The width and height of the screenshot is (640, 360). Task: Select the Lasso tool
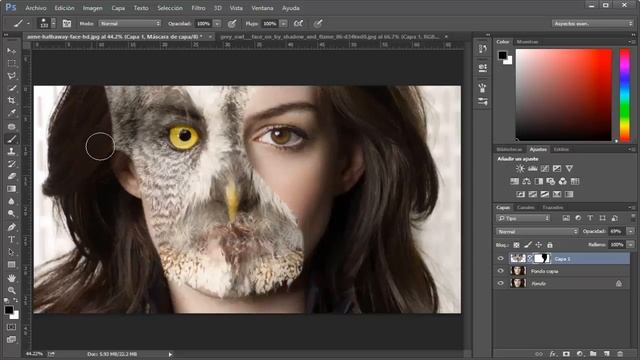coord(11,76)
